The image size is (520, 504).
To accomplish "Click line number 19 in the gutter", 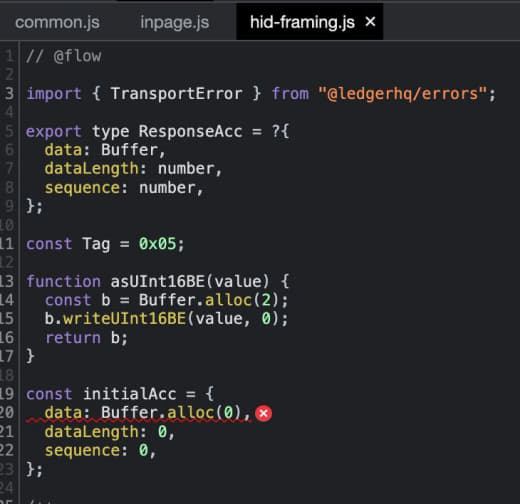I will 7,394.
